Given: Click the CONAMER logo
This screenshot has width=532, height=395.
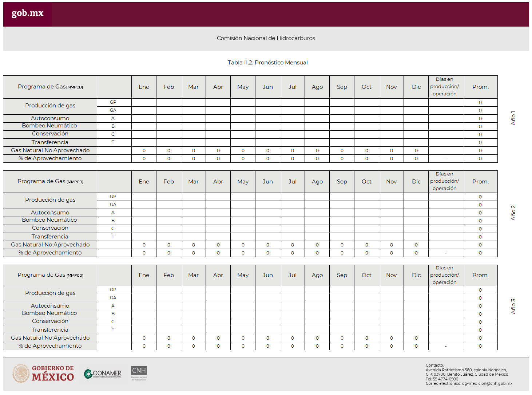Looking at the screenshot, I should pos(103,374).
